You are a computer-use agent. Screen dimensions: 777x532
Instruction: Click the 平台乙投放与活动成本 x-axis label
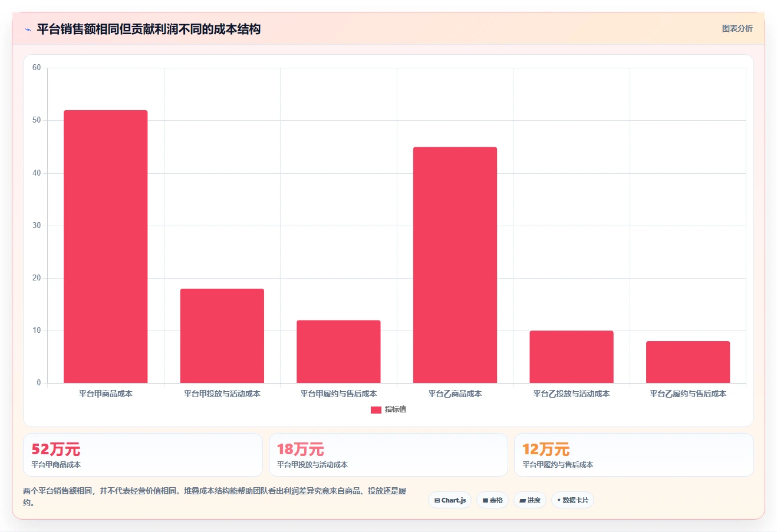point(571,394)
